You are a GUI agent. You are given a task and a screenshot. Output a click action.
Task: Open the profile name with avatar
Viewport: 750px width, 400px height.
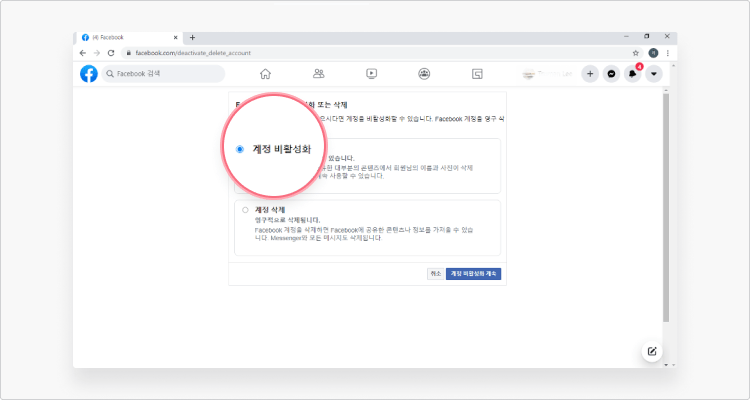pyautogui.click(x=548, y=74)
